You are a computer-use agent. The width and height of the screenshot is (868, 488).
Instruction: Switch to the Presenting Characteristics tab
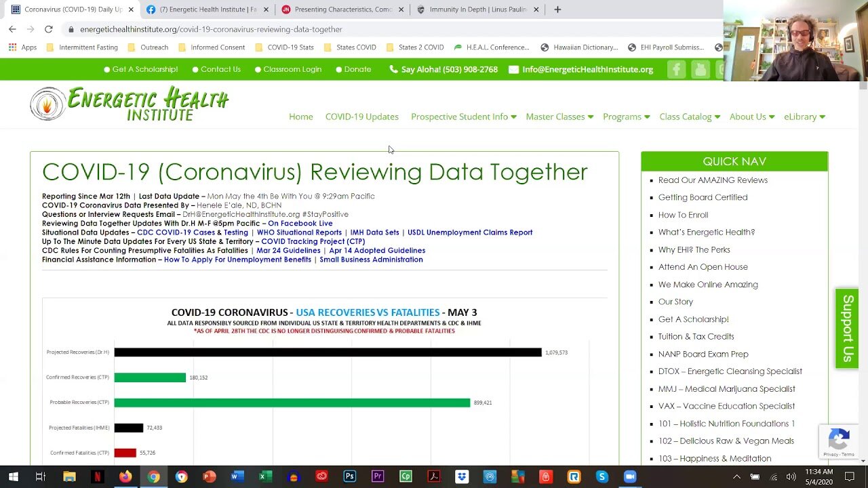[x=343, y=9]
